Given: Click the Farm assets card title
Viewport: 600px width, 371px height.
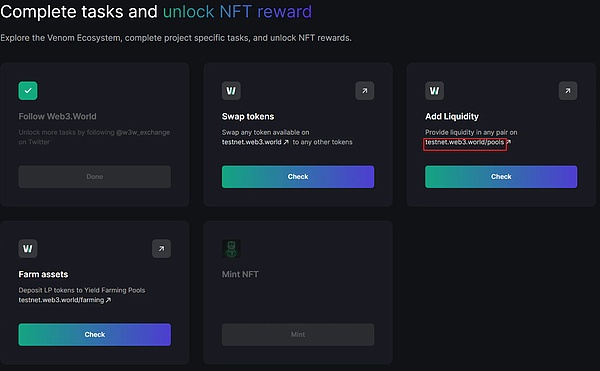Looking at the screenshot, I should click(x=43, y=274).
